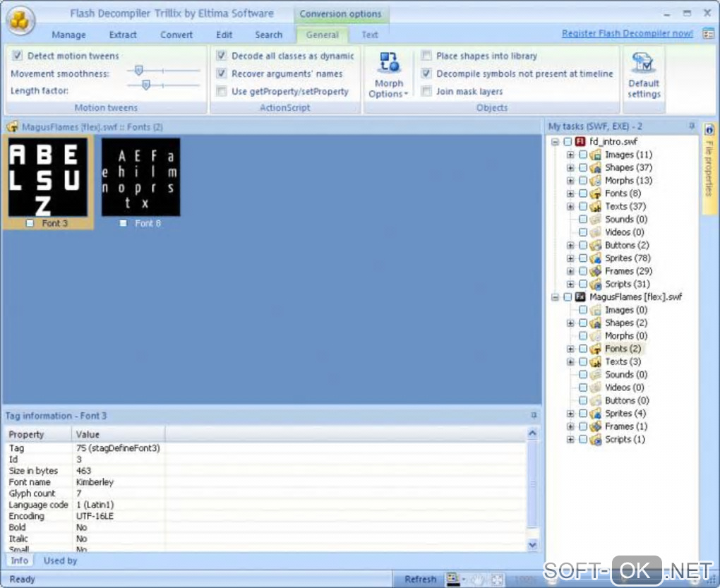Open the Search ribbon tab
Viewport: 720px width, 588px height.
coord(269,35)
